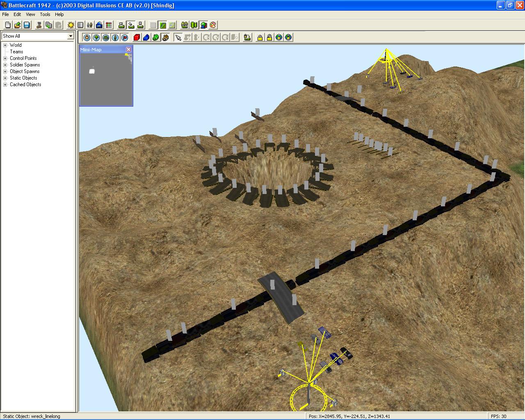
Task: Click the 'FPS: 30' status entry
Action: click(499, 416)
